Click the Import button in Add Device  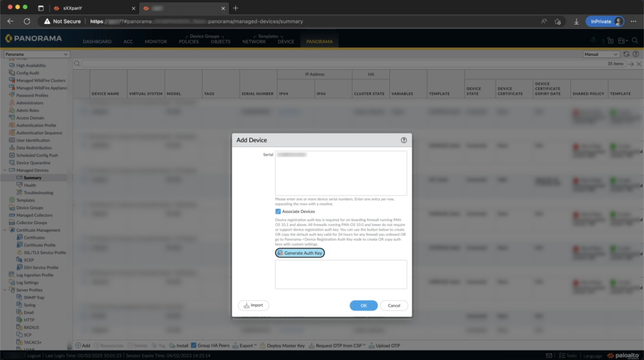[x=253, y=305]
